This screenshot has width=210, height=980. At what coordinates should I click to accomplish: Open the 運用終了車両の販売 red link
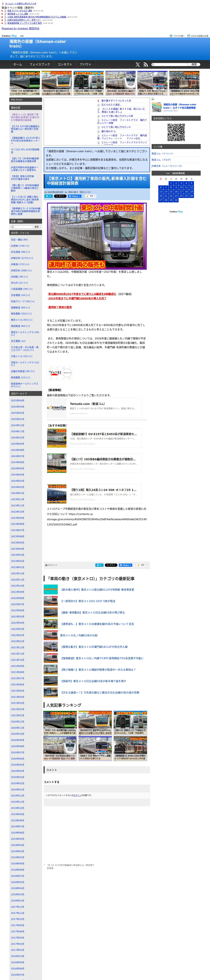coord(60,307)
